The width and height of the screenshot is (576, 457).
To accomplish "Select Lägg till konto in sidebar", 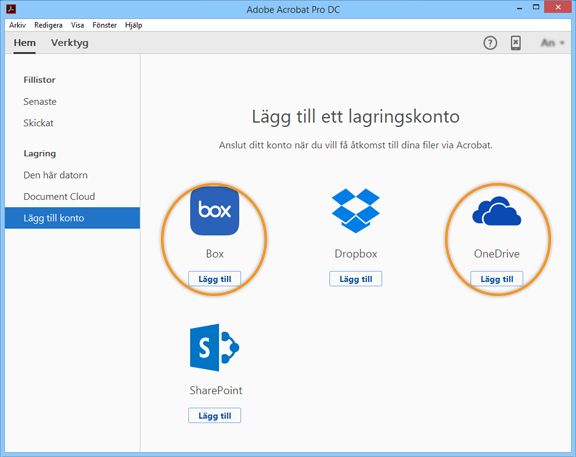I will 72,218.
